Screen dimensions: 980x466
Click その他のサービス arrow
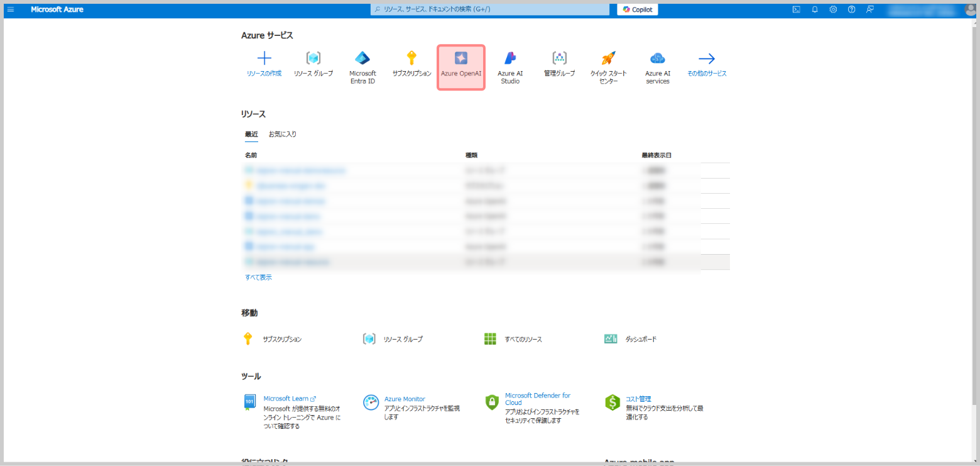(707, 58)
